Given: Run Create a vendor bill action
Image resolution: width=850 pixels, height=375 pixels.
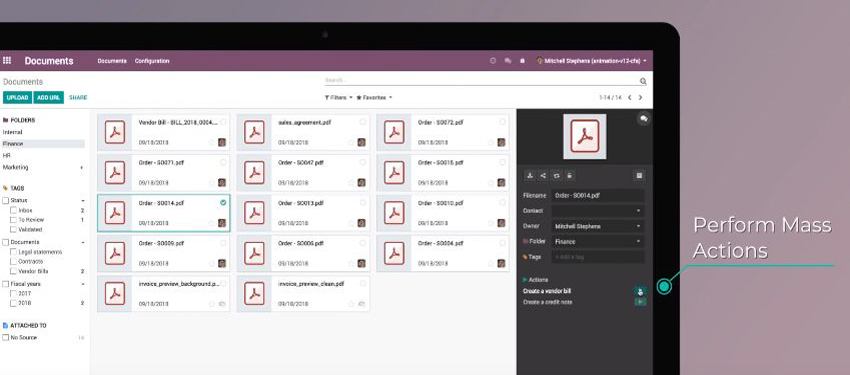Looking at the screenshot, I should click(x=640, y=292).
